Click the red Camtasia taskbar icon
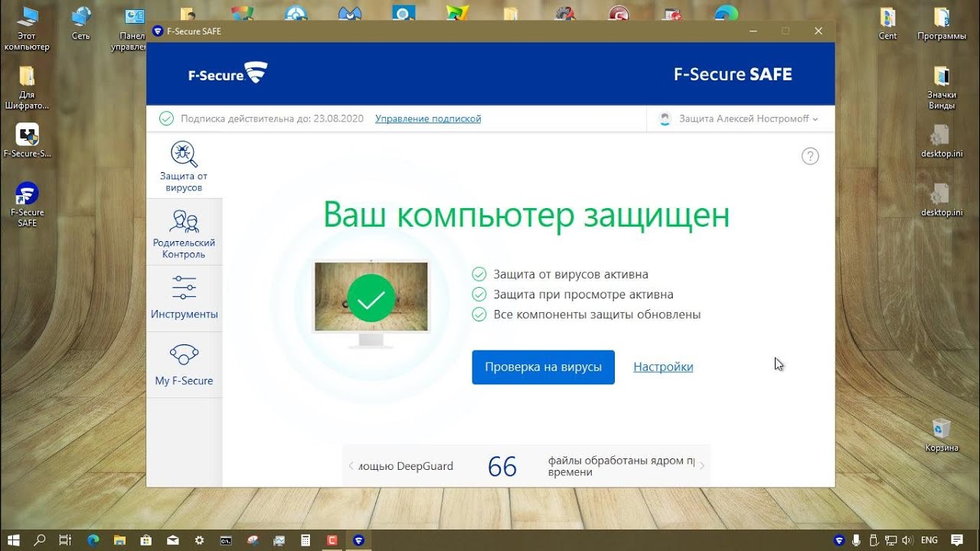Image resolution: width=980 pixels, height=551 pixels. pos(332,540)
